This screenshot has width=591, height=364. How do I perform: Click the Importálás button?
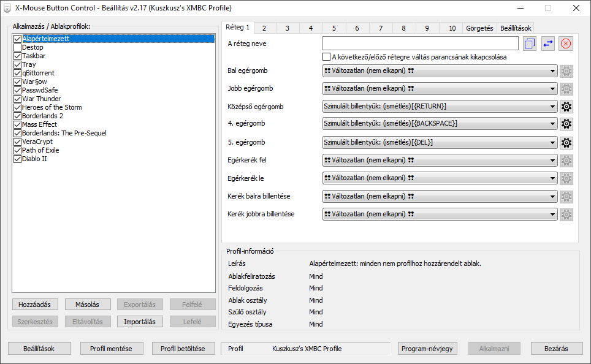140,322
